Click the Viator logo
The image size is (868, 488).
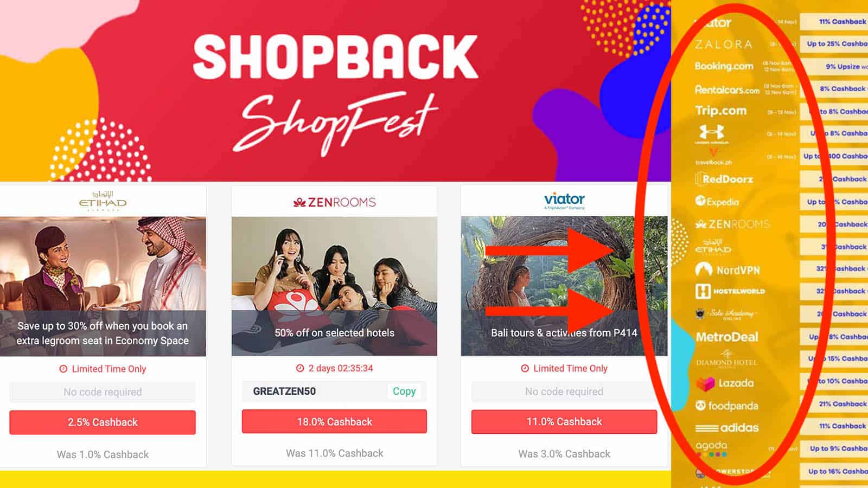coord(564,200)
